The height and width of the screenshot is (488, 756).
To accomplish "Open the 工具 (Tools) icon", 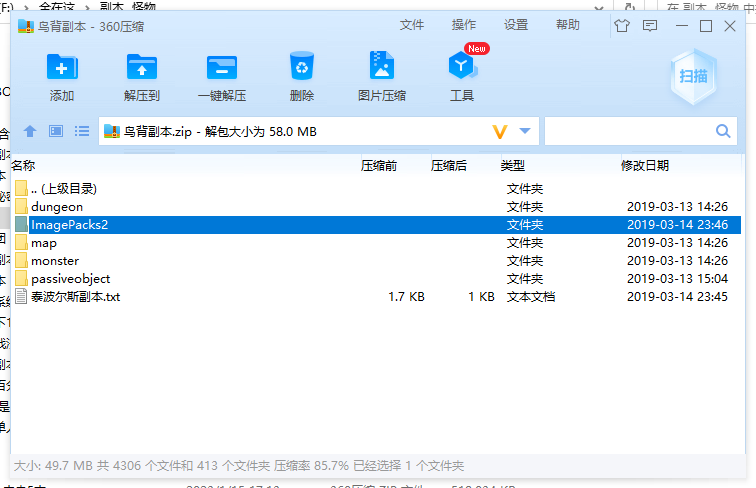I will coord(462,67).
